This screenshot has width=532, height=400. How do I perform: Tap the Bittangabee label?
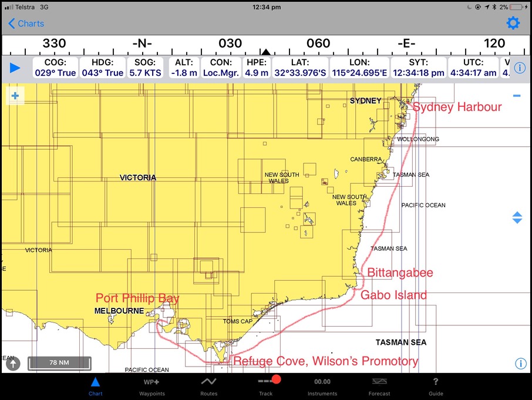(x=400, y=273)
